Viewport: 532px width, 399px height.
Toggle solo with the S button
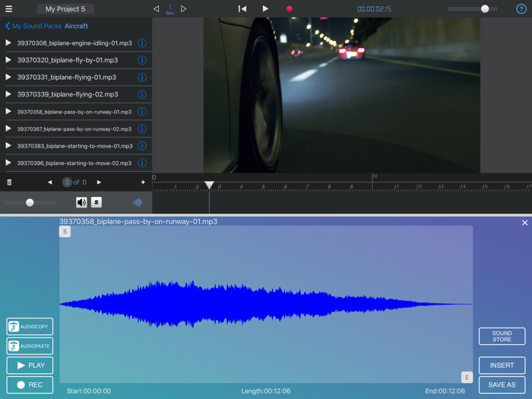pos(97,202)
